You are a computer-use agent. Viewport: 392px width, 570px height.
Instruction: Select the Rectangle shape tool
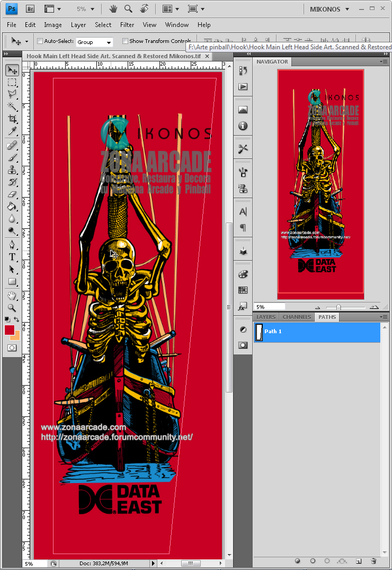(x=12, y=281)
